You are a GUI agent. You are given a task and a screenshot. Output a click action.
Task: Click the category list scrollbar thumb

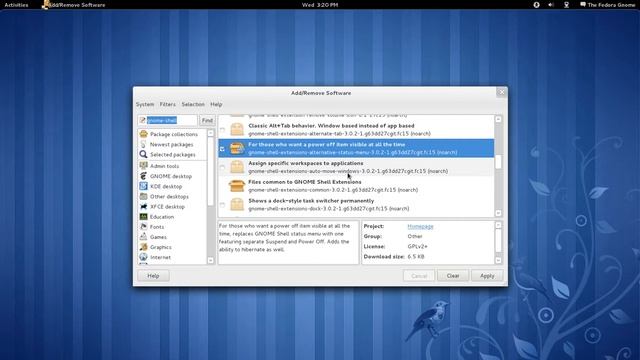click(x=211, y=171)
